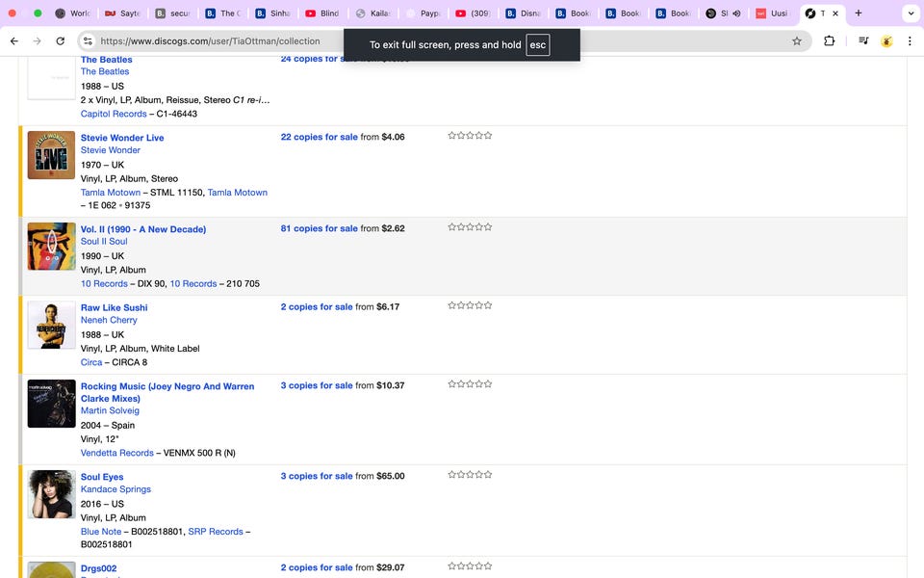Screen dimensions: 924x578
Task: Open the Rocking Music release title link
Action: tap(167, 392)
